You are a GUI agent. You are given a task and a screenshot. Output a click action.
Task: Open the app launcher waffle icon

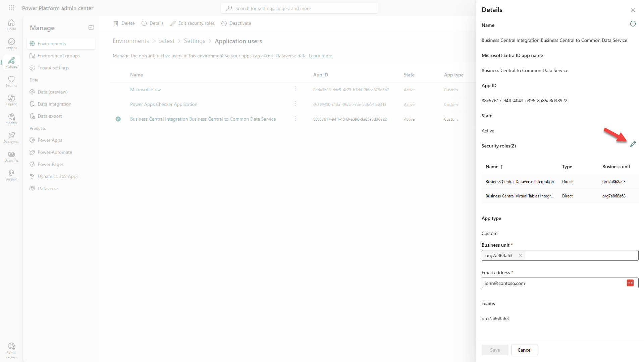click(x=11, y=8)
